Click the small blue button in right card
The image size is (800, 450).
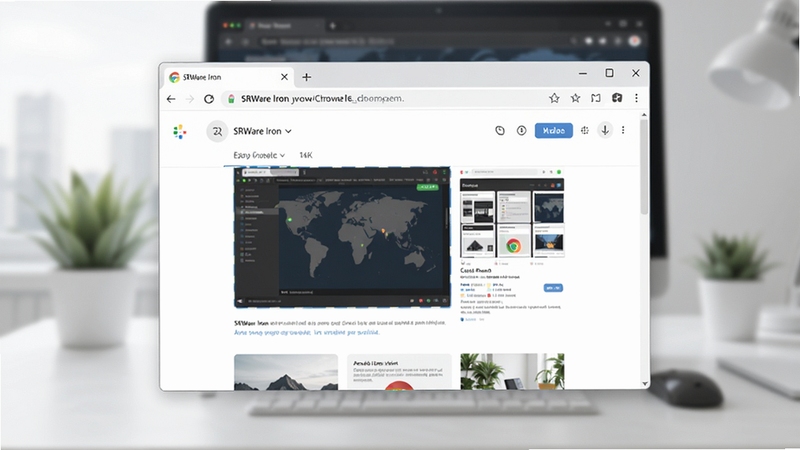pos(553,288)
